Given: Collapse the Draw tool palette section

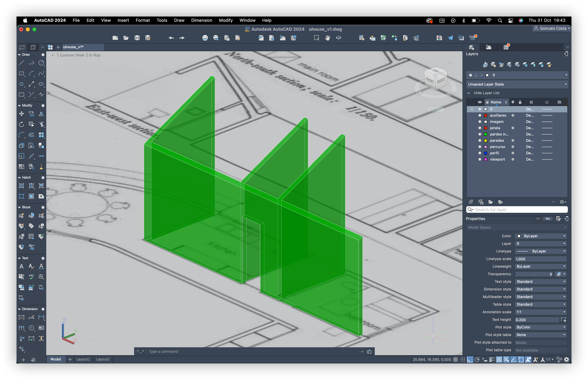Looking at the screenshot, I should (19, 55).
